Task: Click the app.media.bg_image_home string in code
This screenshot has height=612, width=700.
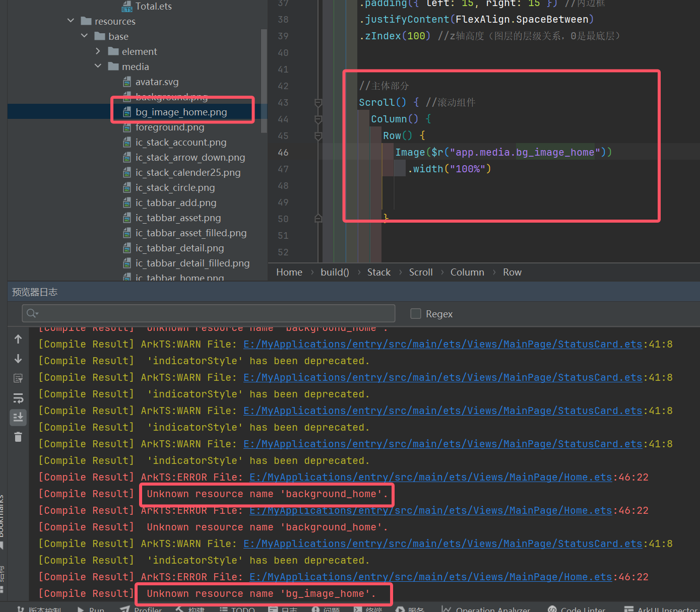Action: [x=525, y=152]
